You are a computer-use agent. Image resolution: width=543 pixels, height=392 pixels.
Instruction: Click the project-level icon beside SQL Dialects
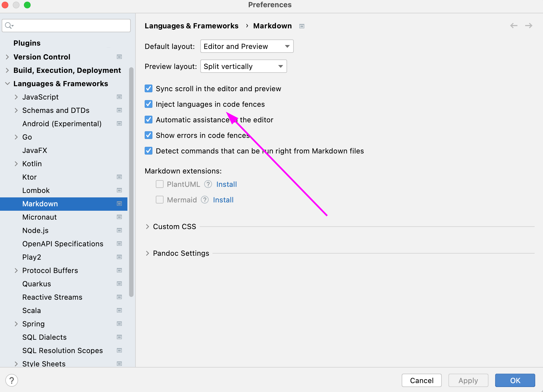pyautogui.click(x=119, y=337)
